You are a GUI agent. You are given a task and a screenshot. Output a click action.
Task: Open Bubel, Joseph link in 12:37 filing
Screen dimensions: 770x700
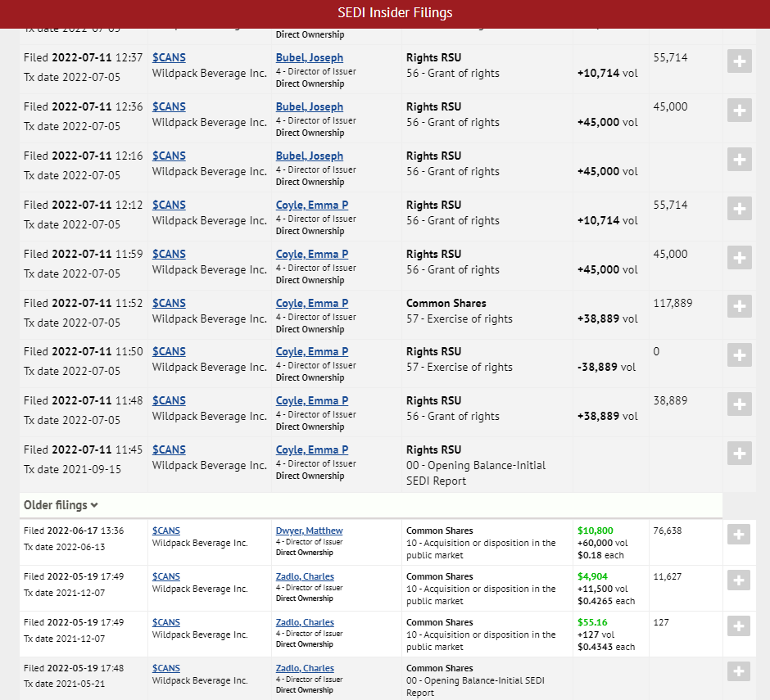click(310, 57)
